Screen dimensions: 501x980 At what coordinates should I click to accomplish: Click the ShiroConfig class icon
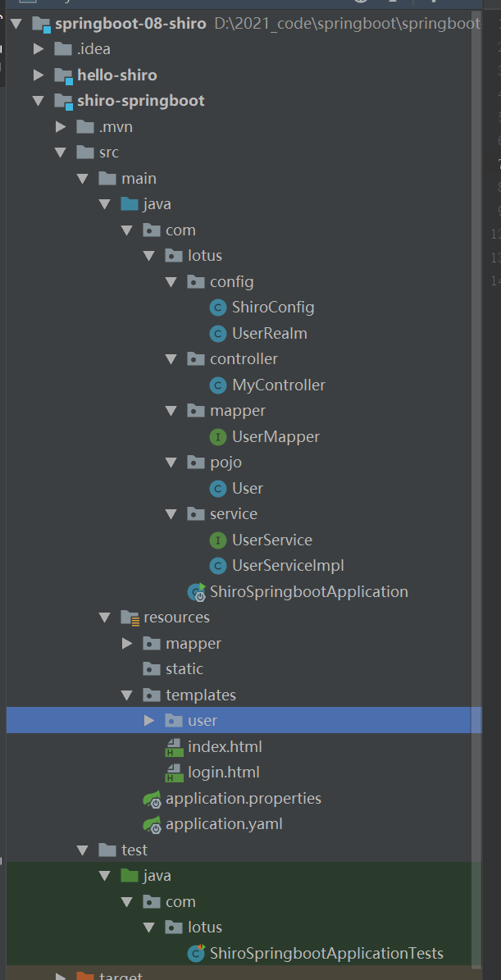[x=217, y=308]
